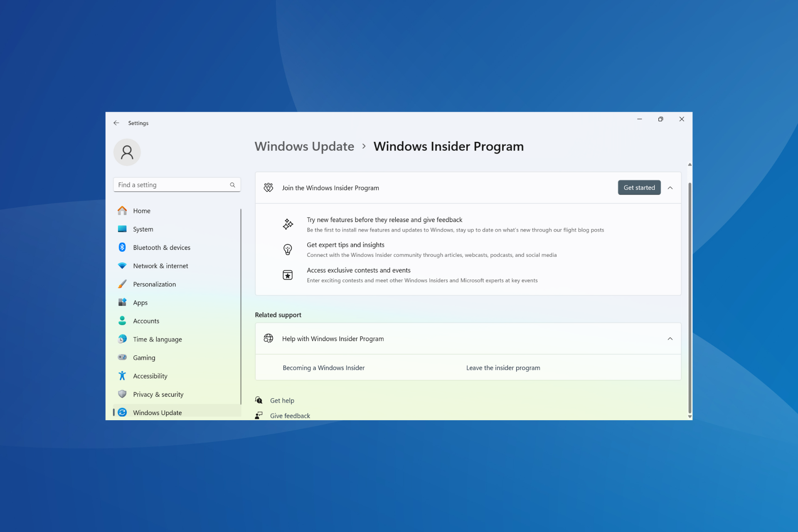Click the globe help icon
798x532 pixels.
tap(268, 338)
